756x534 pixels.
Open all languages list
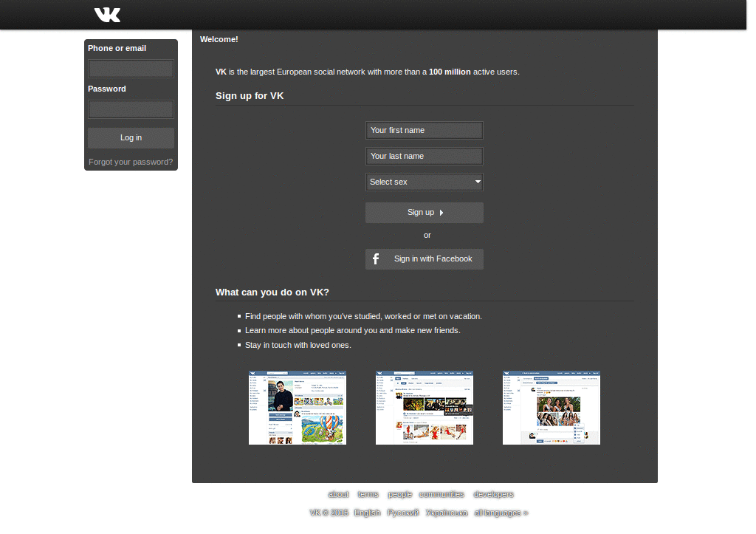point(501,513)
